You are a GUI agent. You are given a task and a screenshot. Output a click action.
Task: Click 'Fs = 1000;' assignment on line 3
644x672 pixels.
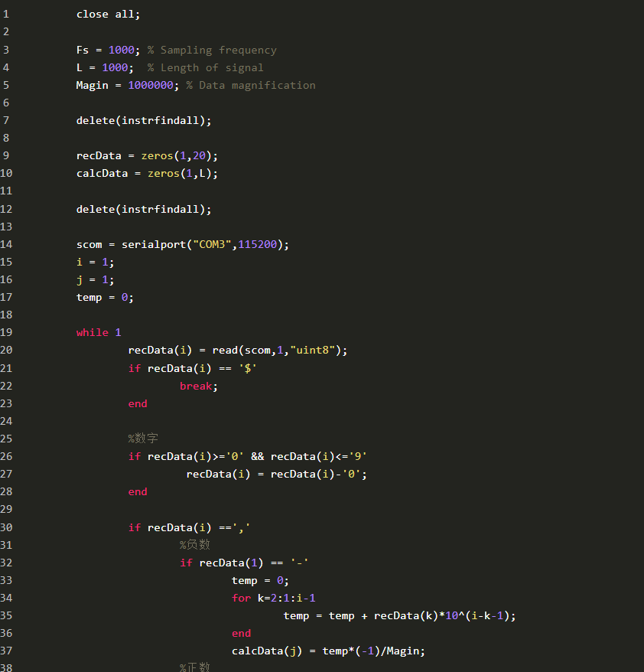tap(108, 51)
